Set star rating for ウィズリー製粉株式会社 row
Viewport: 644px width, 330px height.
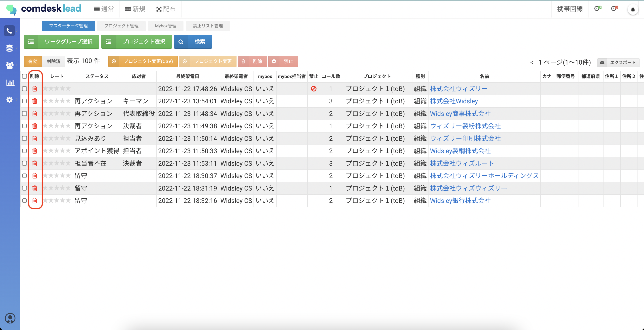click(x=57, y=126)
